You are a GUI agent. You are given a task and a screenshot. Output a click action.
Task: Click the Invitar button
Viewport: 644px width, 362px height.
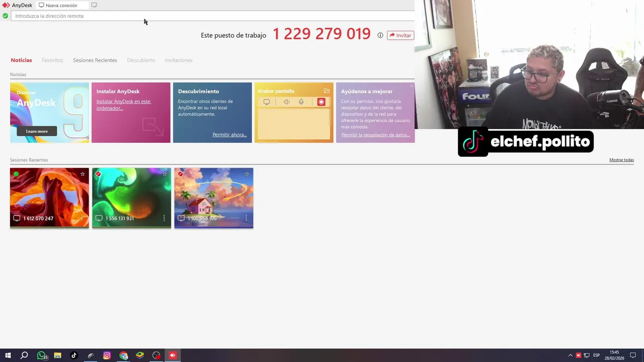(400, 35)
